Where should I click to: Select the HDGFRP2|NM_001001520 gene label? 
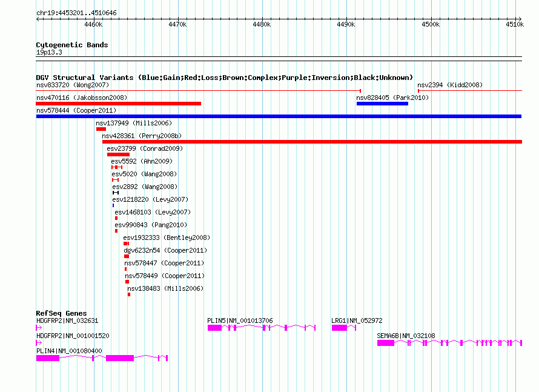click(73, 336)
